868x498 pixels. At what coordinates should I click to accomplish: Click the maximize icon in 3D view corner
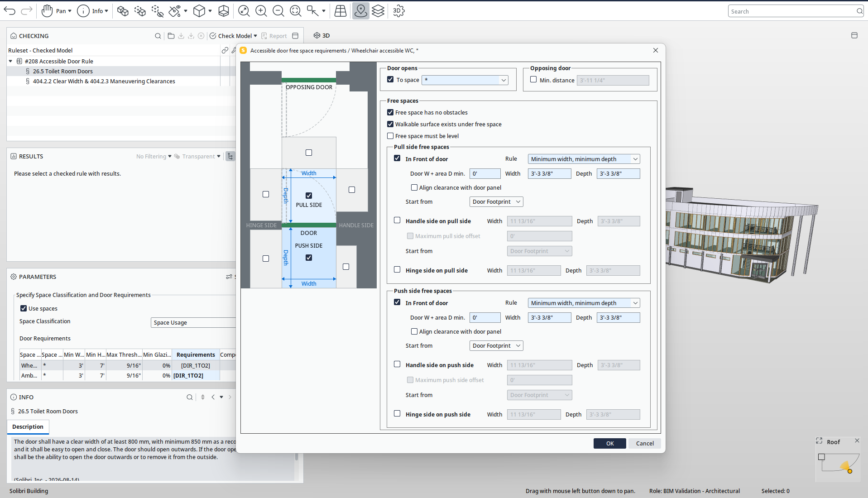pyautogui.click(x=854, y=35)
